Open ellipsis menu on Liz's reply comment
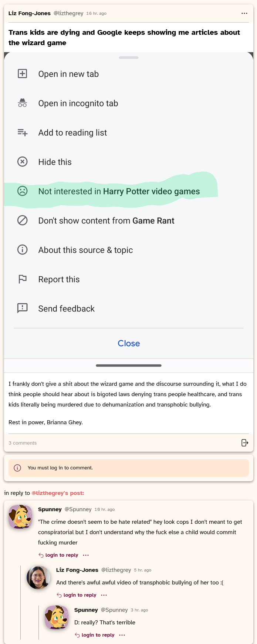257x644 pixels. click(x=104, y=595)
